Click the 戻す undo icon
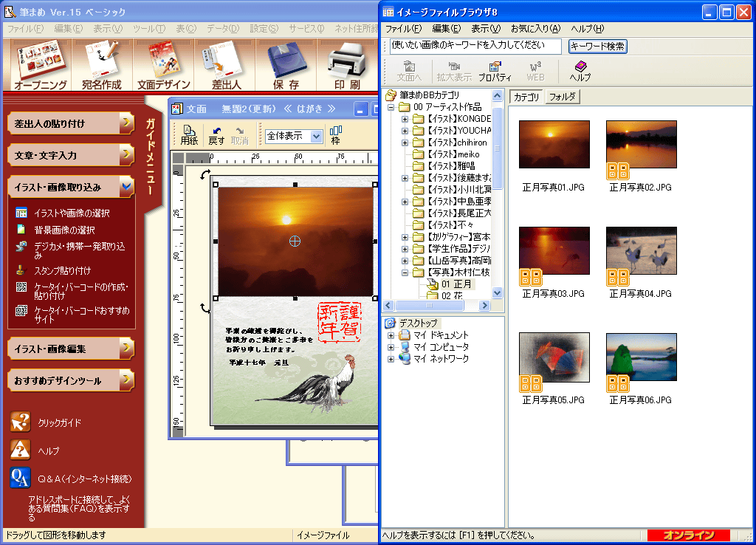Screen dimensions: 756x545 point(216,135)
